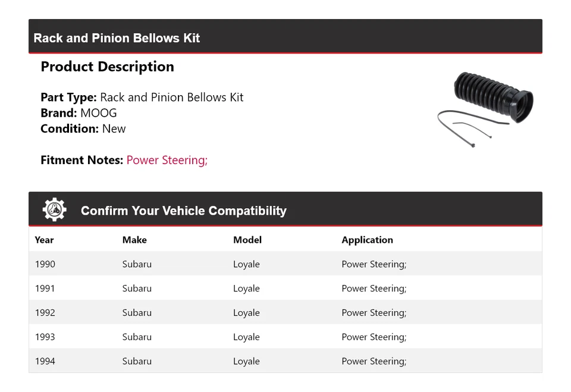Choose the 1991 year cell in the table
The width and height of the screenshot is (571, 392).
coord(45,288)
